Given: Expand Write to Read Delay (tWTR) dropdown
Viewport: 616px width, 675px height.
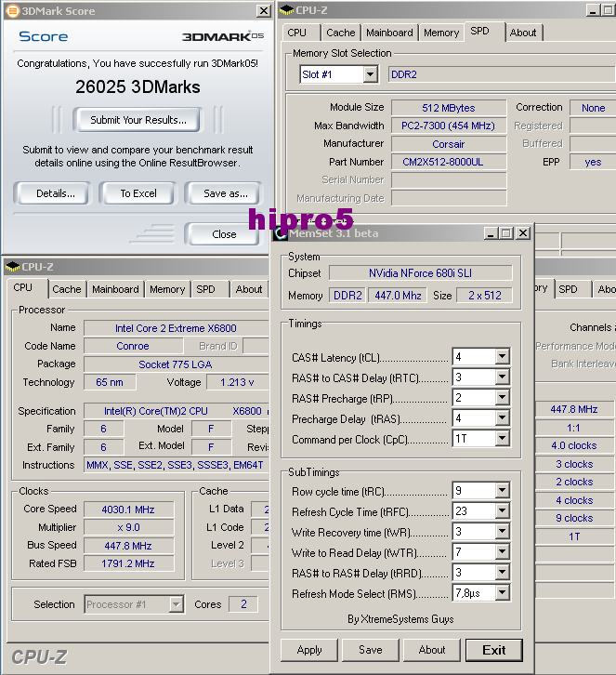Looking at the screenshot, I should (x=502, y=552).
